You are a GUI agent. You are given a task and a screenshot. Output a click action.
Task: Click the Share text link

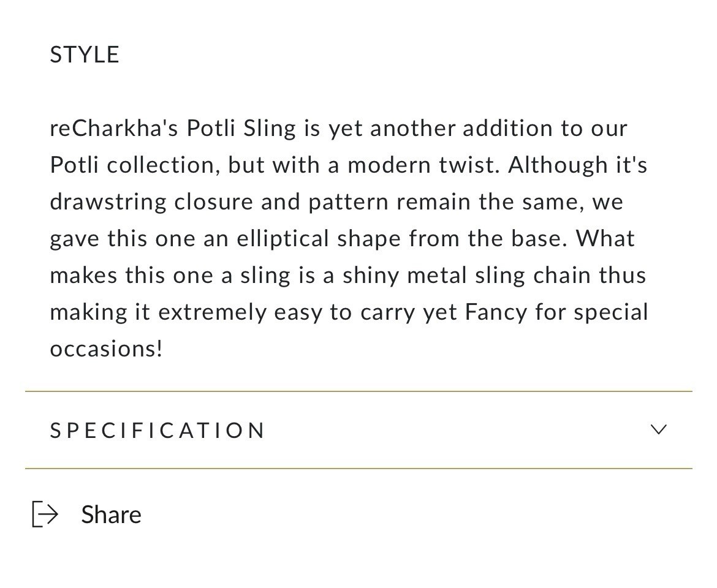(x=111, y=514)
